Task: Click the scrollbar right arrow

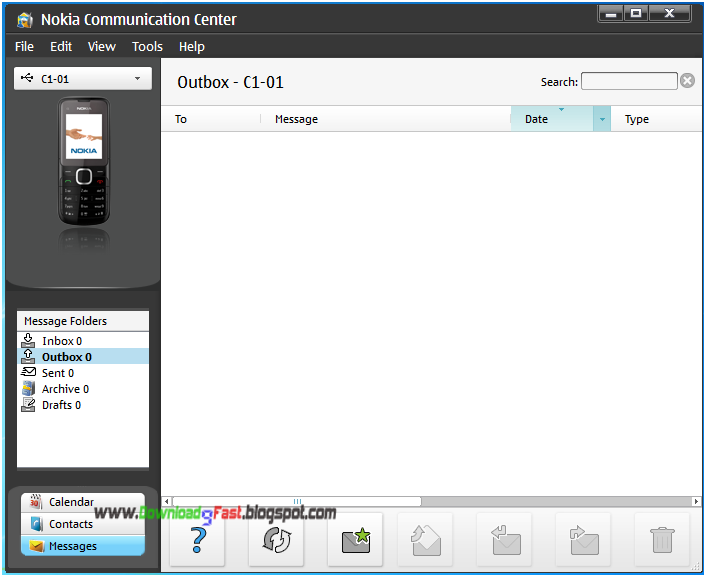Action: 697,501
